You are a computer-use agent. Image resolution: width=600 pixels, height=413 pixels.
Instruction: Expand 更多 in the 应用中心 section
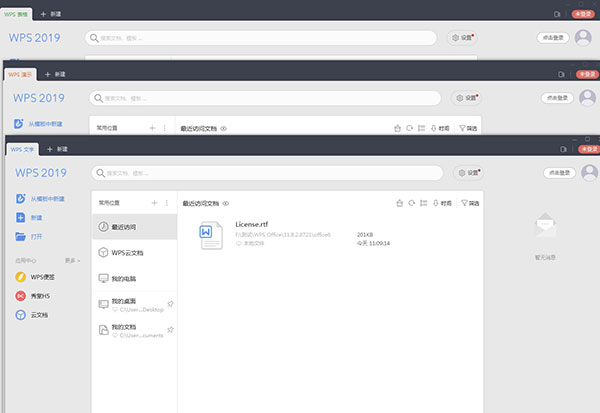pos(72,260)
